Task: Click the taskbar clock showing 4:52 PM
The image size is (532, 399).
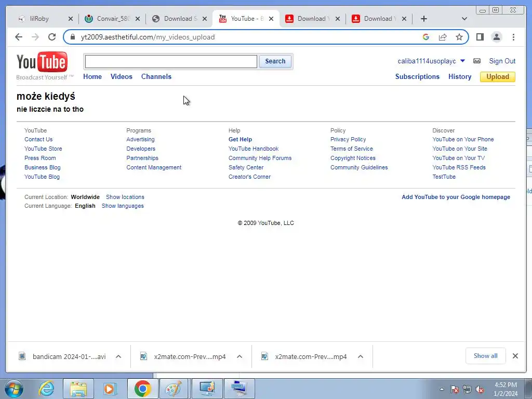Action: (506, 389)
